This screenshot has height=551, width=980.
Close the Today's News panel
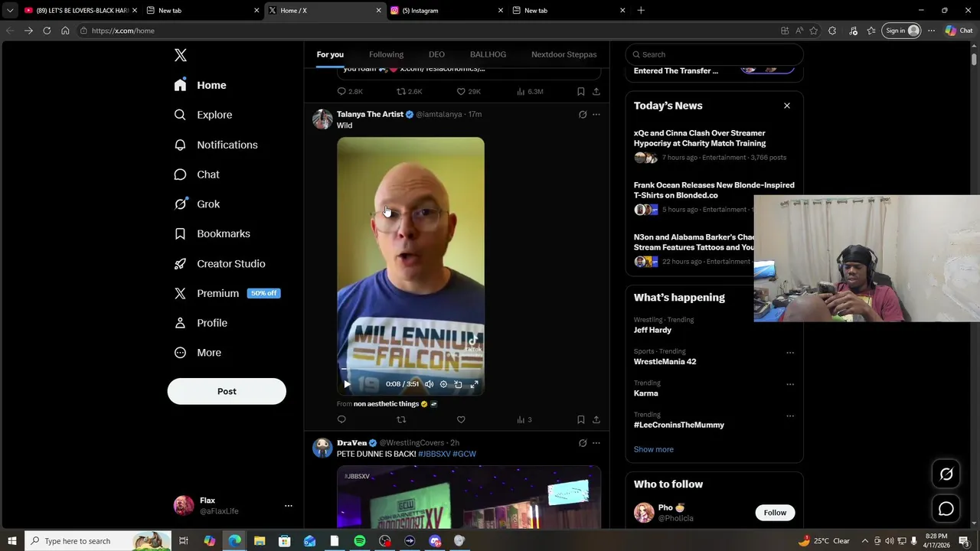(786, 106)
